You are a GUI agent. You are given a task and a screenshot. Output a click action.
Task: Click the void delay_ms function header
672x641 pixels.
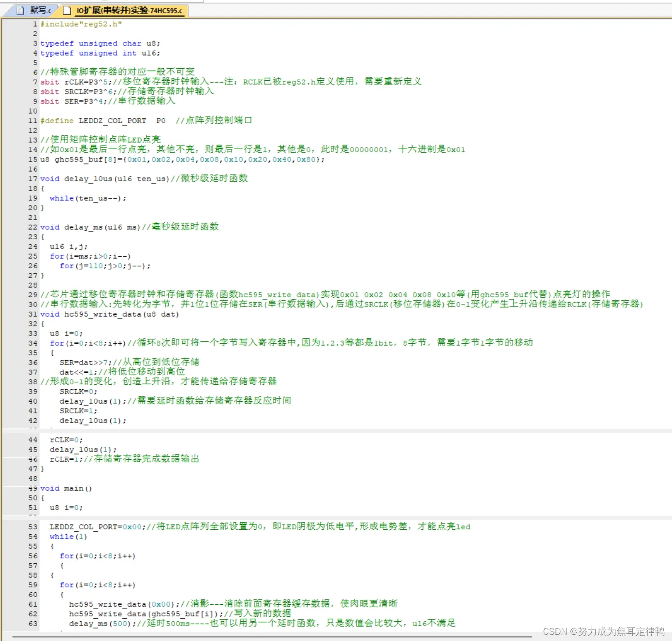click(90, 227)
